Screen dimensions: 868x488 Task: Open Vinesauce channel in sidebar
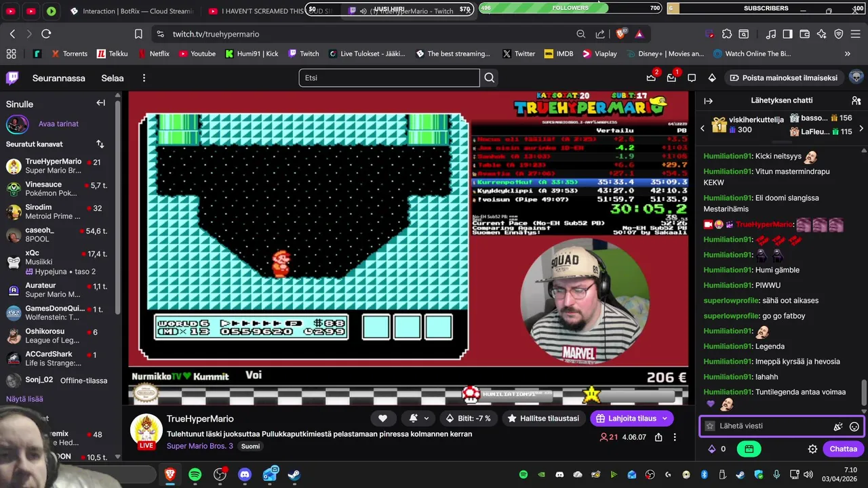point(60,188)
